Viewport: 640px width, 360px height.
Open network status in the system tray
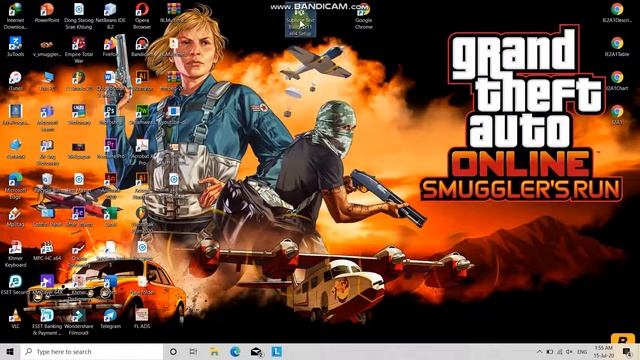coord(559,351)
